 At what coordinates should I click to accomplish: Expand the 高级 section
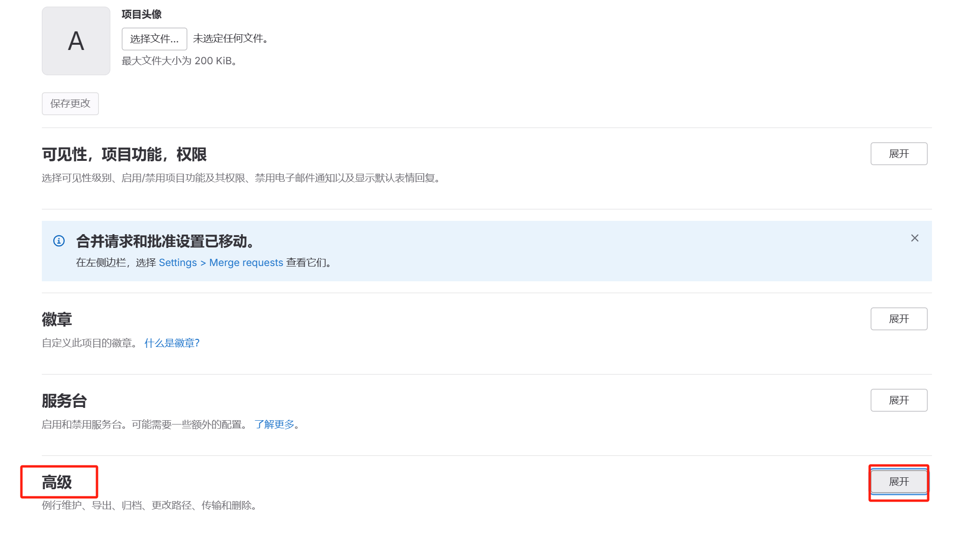[x=899, y=482]
